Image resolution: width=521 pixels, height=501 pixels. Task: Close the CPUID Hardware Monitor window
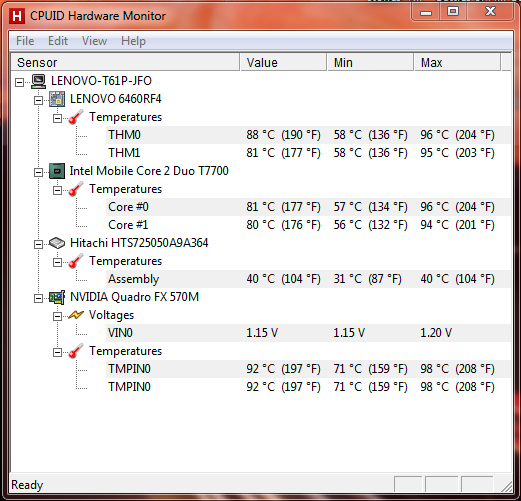tap(490, 12)
